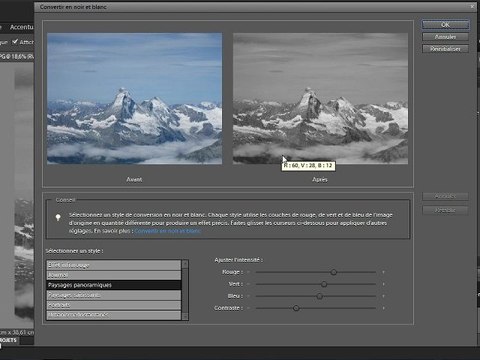The image size is (480, 360).
Task: Toggle the checked checkbox in the editor options bar
Action: (x=15, y=42)
